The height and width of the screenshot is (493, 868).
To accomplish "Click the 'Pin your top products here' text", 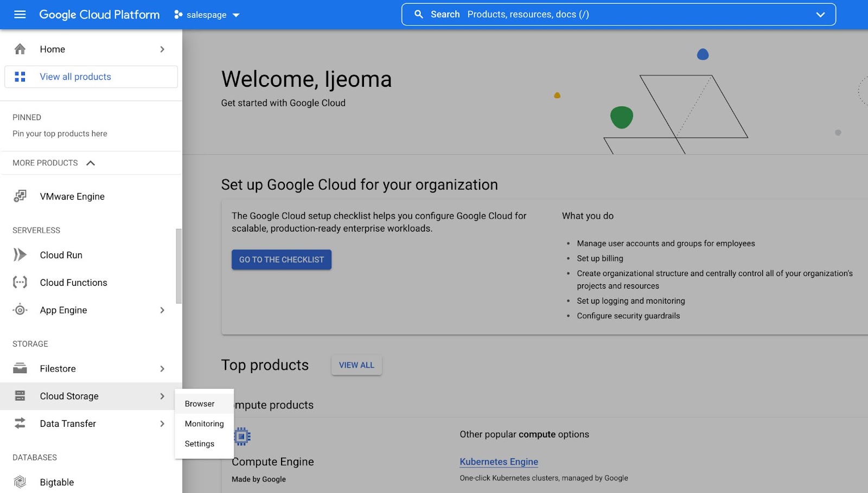I will click(60, 133).
